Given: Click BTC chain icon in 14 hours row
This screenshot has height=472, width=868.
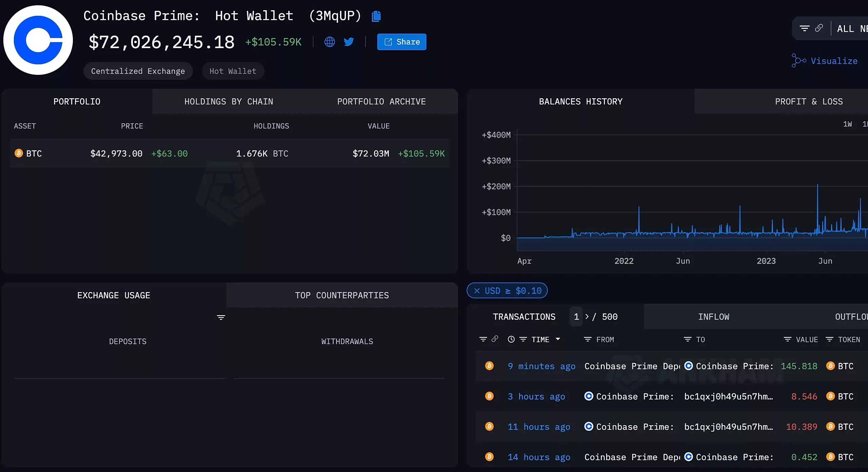Looking at the screenshot, I should 489,456.
